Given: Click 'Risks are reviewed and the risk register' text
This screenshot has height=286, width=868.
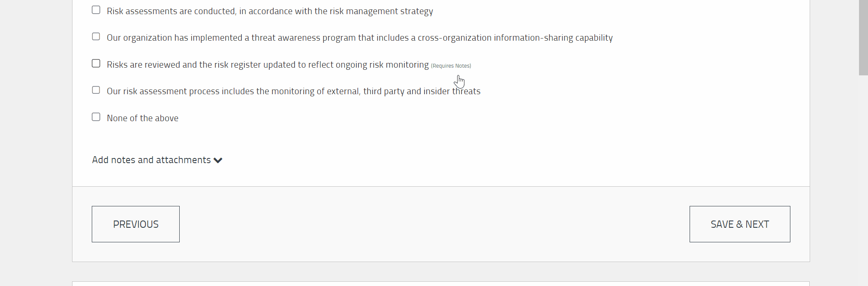Looking at the screenshot, I should point(268,65).
